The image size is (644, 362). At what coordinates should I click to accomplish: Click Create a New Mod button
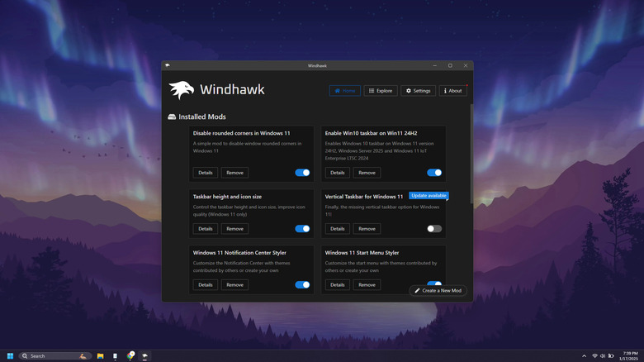coord(438,291)
